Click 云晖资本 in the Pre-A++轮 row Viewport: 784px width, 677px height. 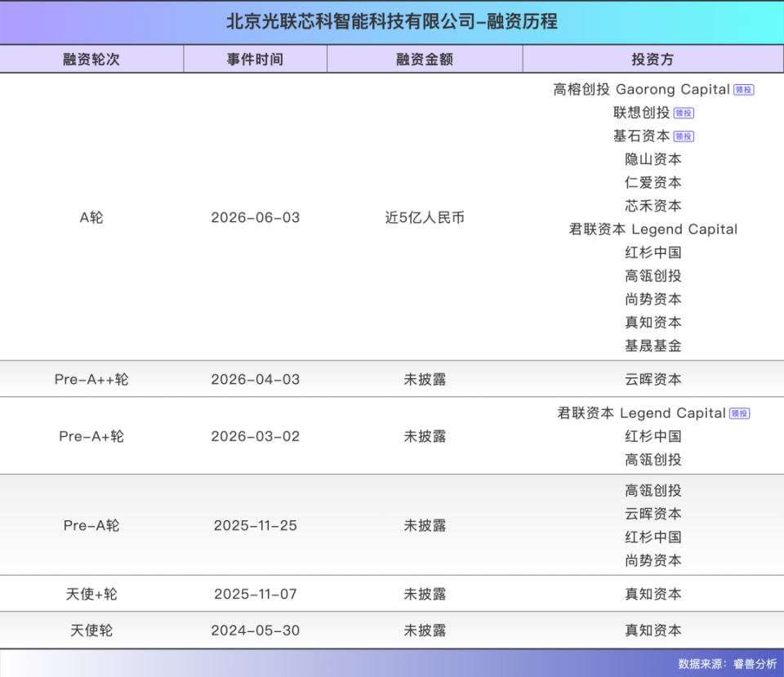(x=653, y=380)
